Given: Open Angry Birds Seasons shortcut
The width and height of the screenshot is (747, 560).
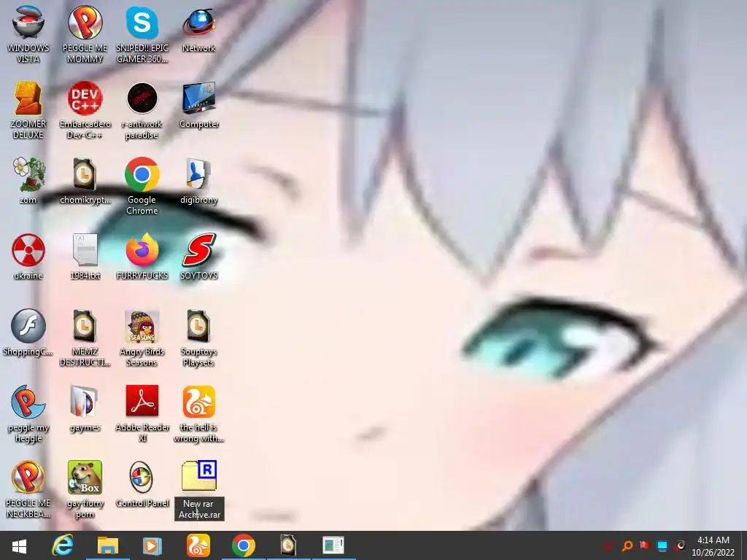Looking at the screenshot, I should (142, 337).
